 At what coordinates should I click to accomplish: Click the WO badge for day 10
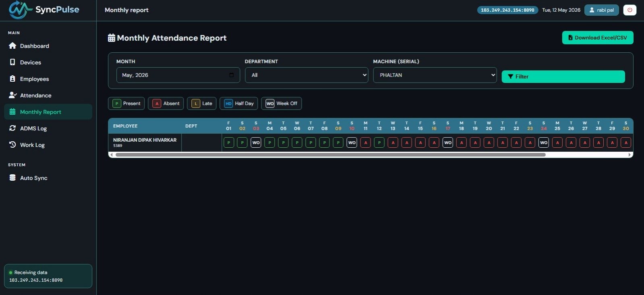(x=352, y=142)
